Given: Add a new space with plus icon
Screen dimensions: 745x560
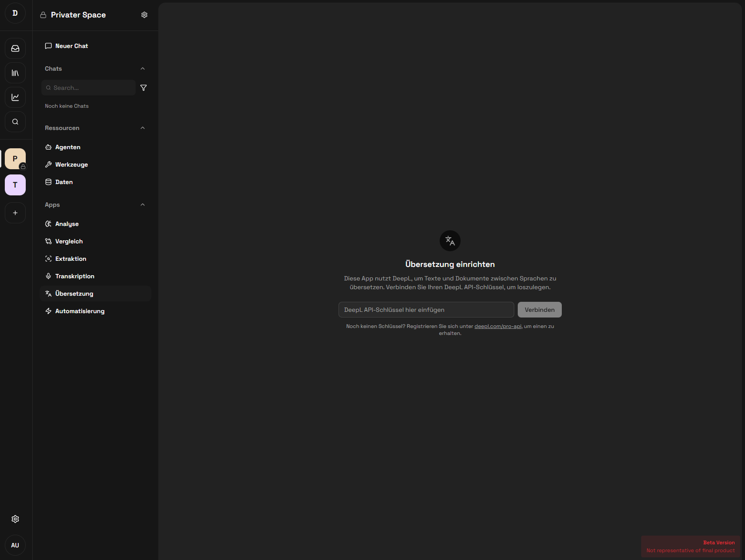Looking at the screenshot, I should pyautogui.click(x=15, y=213).
